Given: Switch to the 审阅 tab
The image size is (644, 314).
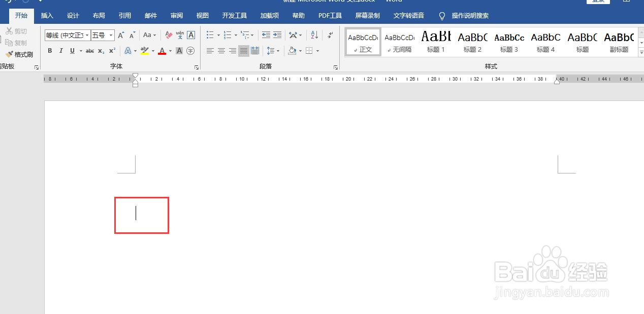Looking at the screenshot, I should point(177,16).
